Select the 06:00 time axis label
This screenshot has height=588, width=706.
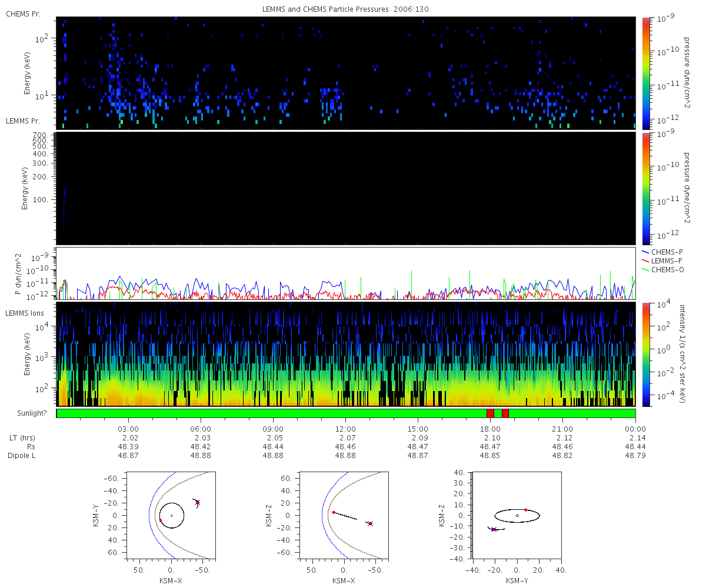[x=201, y=429]
